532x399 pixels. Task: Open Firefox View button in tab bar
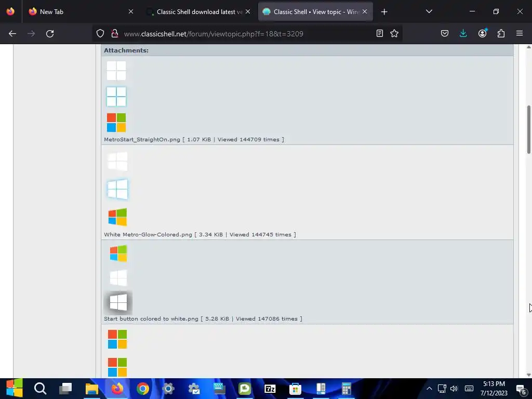(x=10, y=11)
